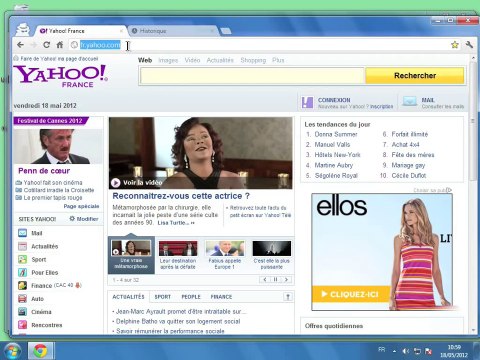Click the Cinéma sidebar icon

23,312
